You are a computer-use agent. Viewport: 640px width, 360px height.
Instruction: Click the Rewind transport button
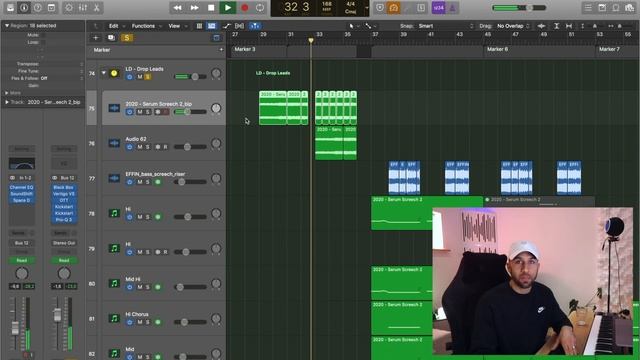click(177, 8)
